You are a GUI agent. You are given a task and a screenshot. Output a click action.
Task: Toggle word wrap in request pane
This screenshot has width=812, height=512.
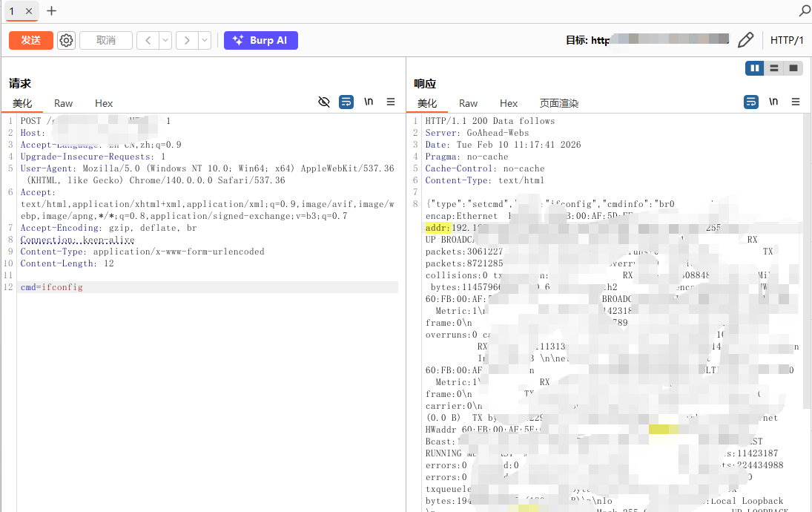pyautogui.click(x=346, y=102)
